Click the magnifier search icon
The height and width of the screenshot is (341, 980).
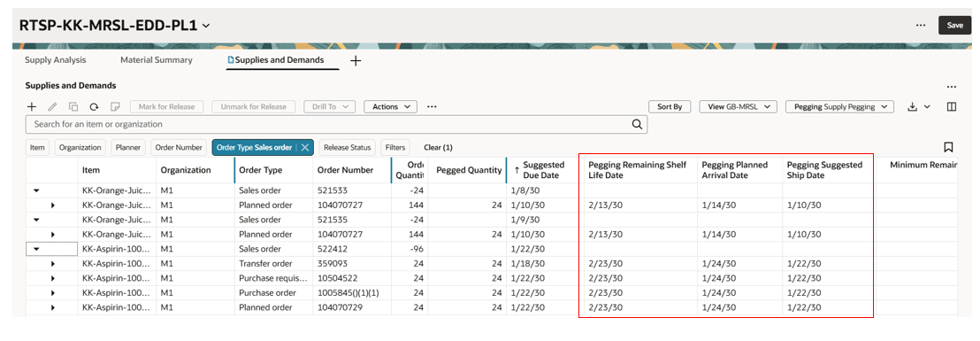click(x=637, y=124)
